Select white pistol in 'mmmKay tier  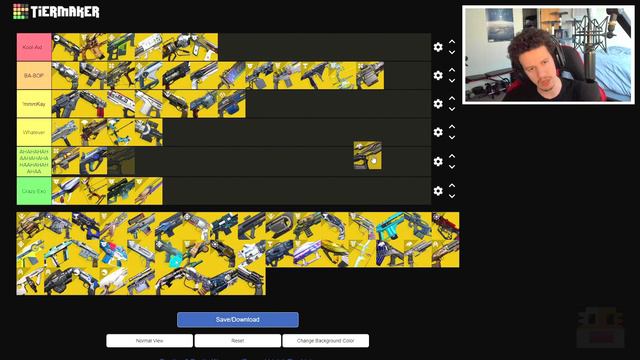[149, 104]
